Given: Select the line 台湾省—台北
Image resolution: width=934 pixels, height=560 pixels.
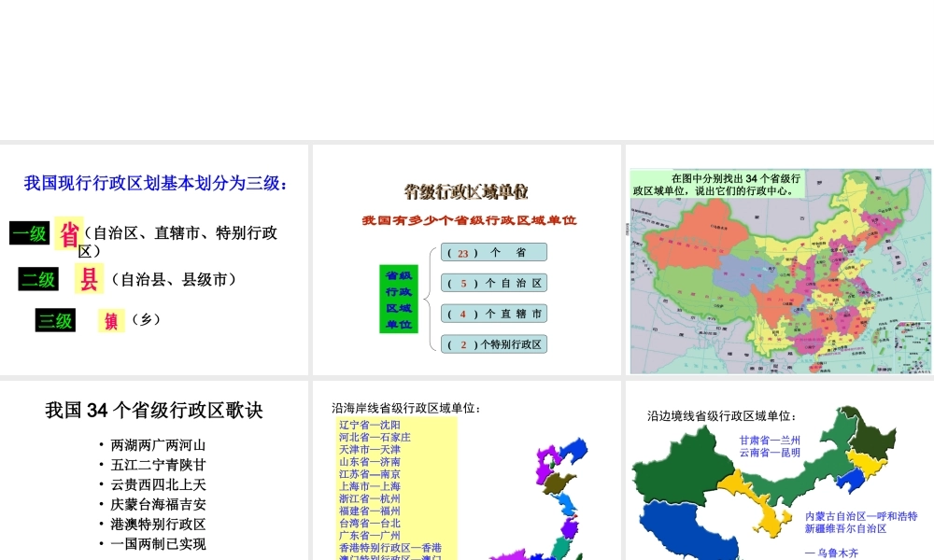Looking at the screenshot, I should [x=370, y=524].
